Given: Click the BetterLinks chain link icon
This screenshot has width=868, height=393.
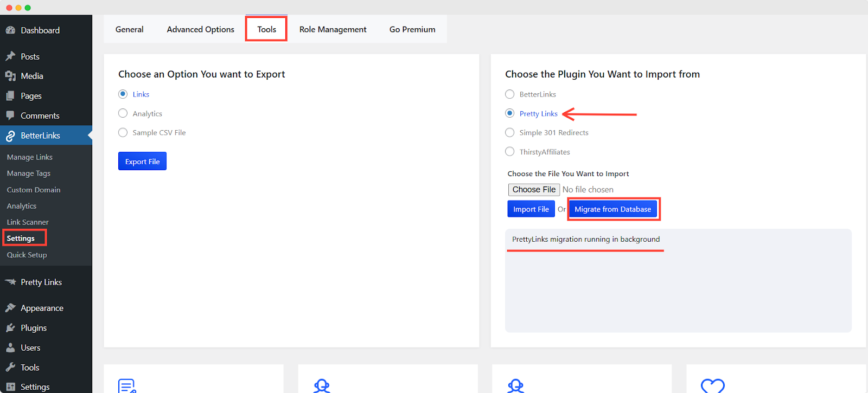Looking at the screenshot, I should (x=10, y=136).
